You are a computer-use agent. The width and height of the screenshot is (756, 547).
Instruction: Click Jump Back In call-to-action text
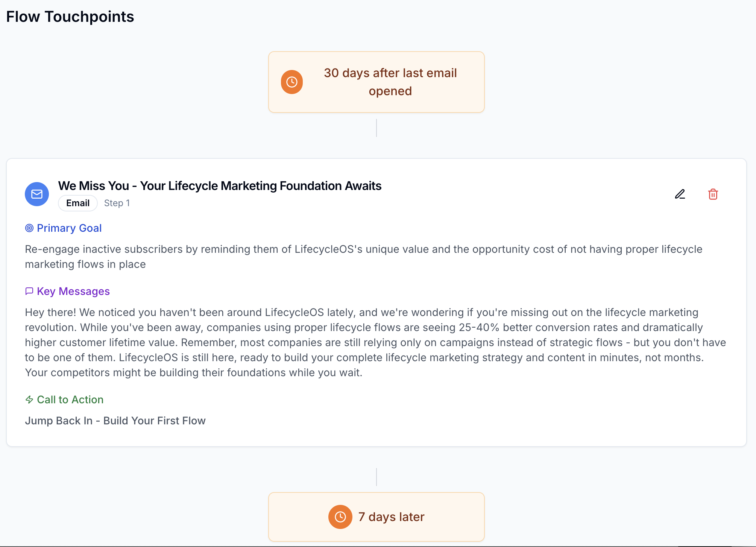(x=115, y=421)
